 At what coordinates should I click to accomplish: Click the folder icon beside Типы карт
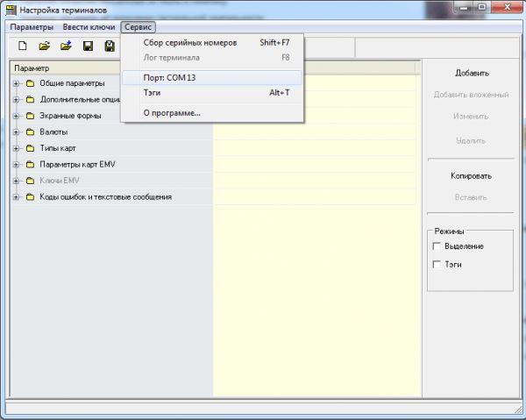click(30, 148)
